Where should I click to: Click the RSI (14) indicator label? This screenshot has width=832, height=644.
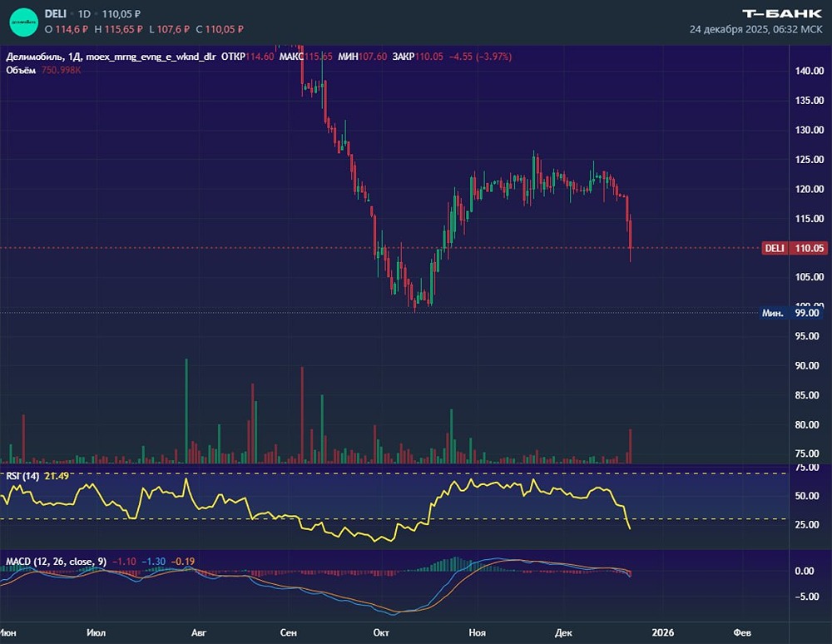pos(22,476)
